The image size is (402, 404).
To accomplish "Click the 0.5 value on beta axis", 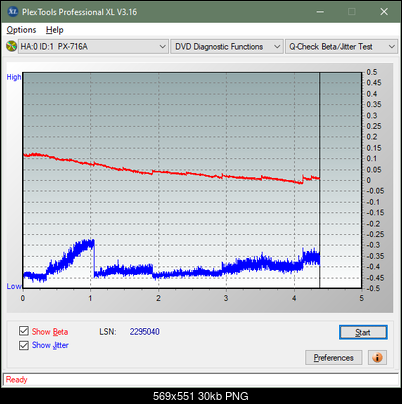I will (x=372, y=72).
